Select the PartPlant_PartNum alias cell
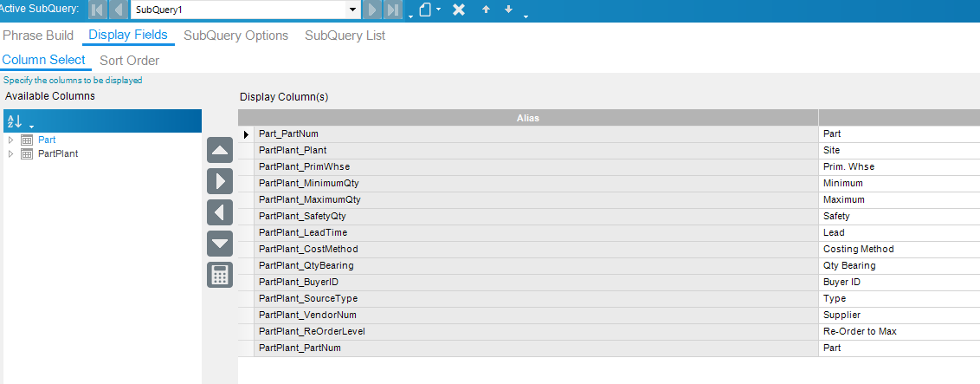980x384 pixels. (x=536, y=348)
